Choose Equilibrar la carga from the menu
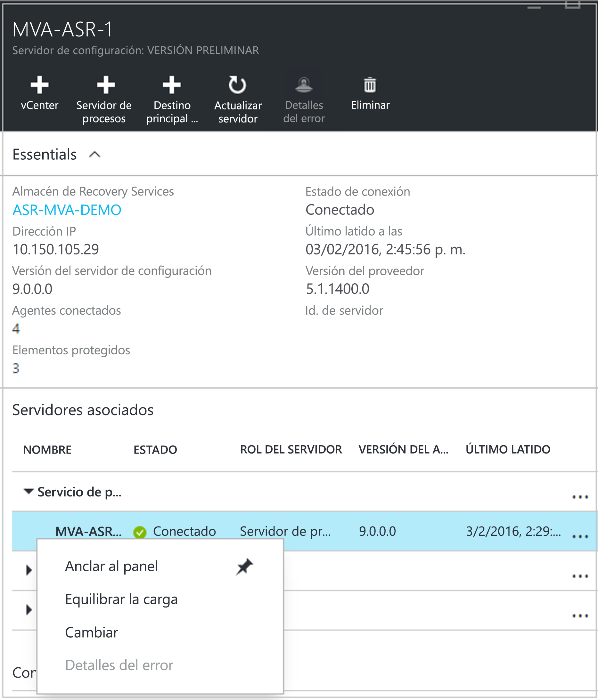Screen dimensions: 598x700 [x=160, y=599]
